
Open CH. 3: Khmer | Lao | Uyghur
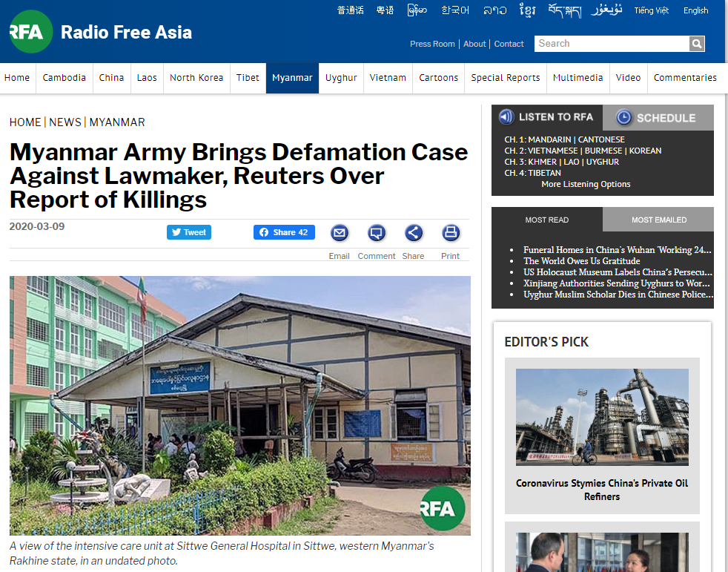[561, 162]
